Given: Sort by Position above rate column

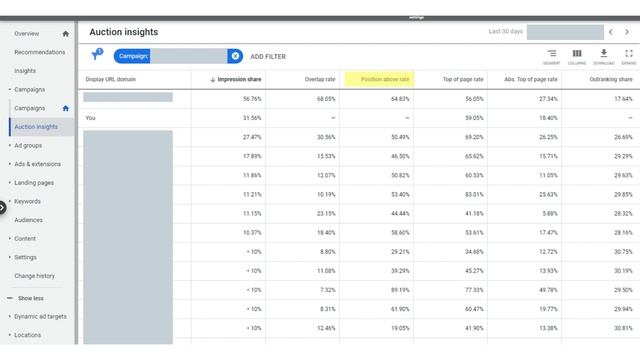Looking at the screenshot, I should click(385, 80).
